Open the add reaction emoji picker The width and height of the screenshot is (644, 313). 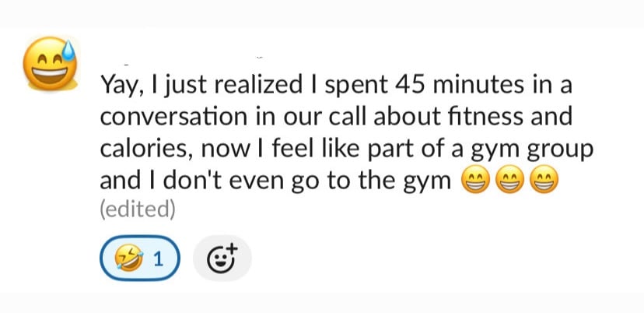point(222,258)
